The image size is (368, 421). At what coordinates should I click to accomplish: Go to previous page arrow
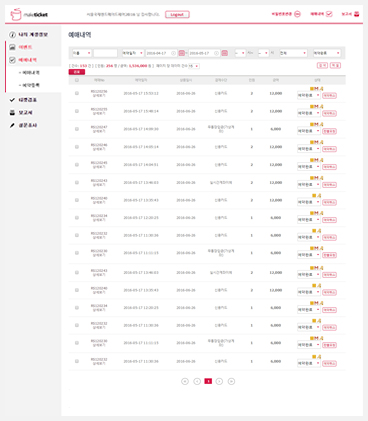(197, 381)
